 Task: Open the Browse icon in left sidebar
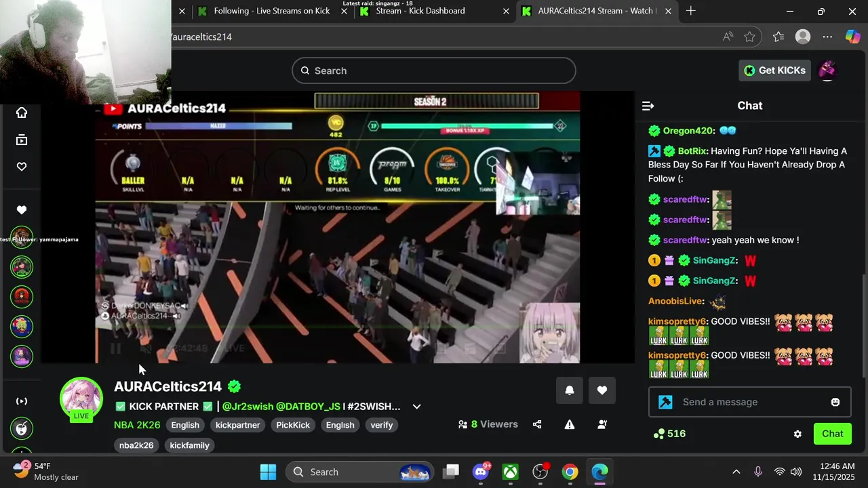click(x=22, y=140)
